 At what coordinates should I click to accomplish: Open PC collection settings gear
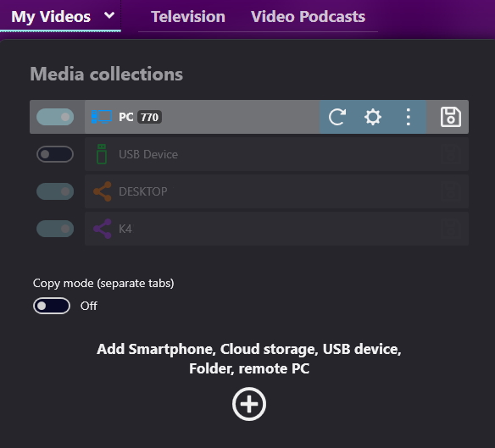point(373,117)
